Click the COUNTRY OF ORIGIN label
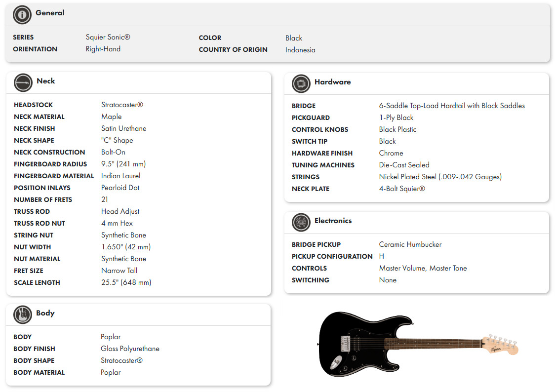This screenshot has width=555, height=392. tap(233, 49)
